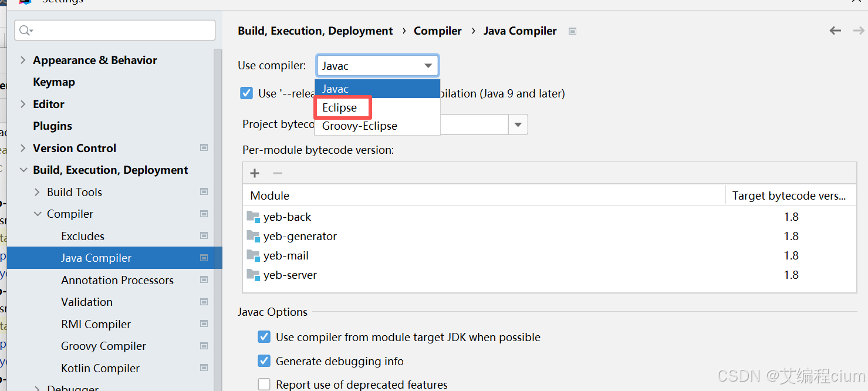The width and height of the screenshot is (868, 391).
Task: Uncheck 'Use compiler from module target JDK when possible'
Action: pyautogui.click(x=264, y=337)
